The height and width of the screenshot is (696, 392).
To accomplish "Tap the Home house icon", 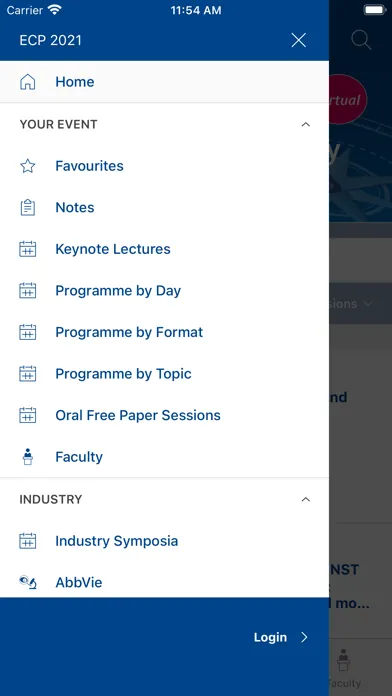I will 28,82.
